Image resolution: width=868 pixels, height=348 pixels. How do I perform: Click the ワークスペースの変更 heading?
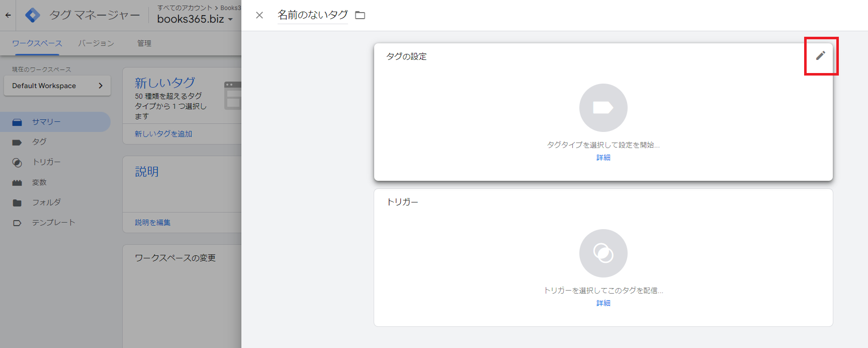pos(175,258)
